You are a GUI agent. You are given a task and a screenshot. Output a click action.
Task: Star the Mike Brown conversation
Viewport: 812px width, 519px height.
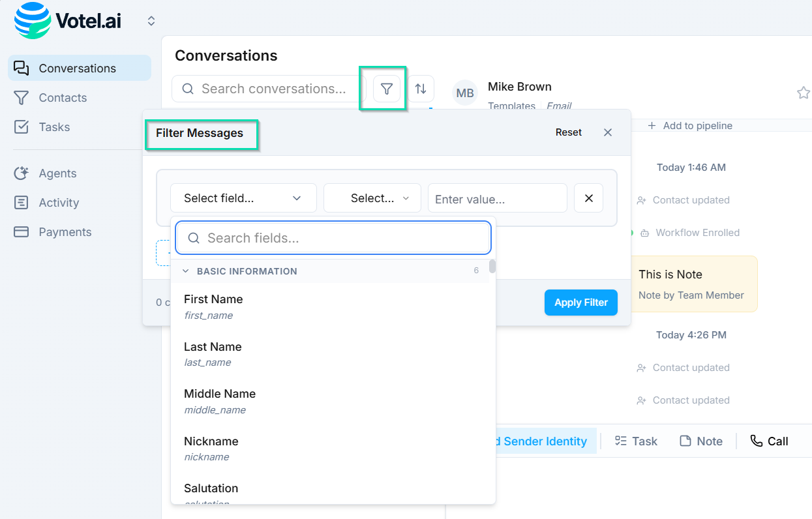tap(803, 93)
